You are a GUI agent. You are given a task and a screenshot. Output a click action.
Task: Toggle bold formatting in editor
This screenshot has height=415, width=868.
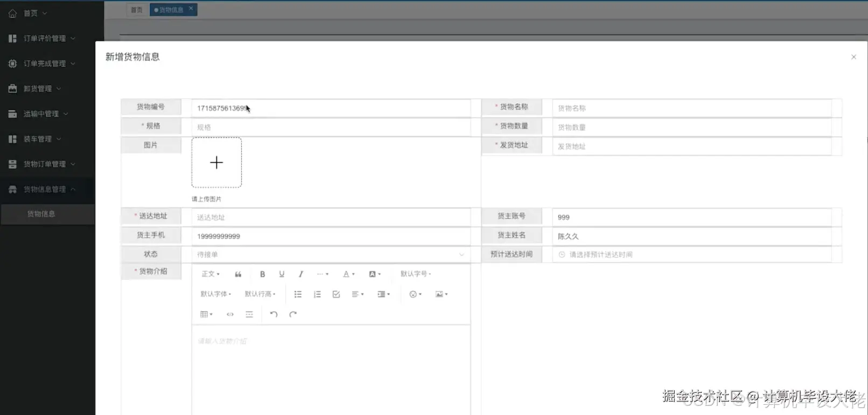click(x=262, y=274)
